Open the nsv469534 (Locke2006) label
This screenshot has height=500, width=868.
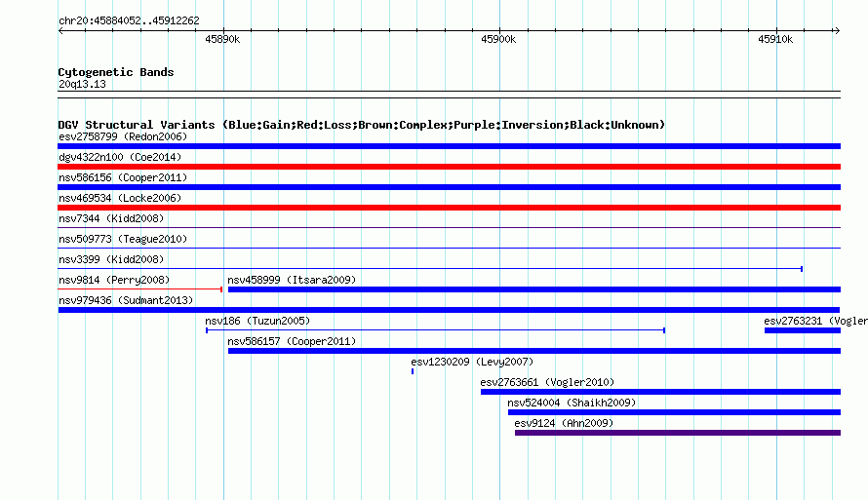(120, 198)
